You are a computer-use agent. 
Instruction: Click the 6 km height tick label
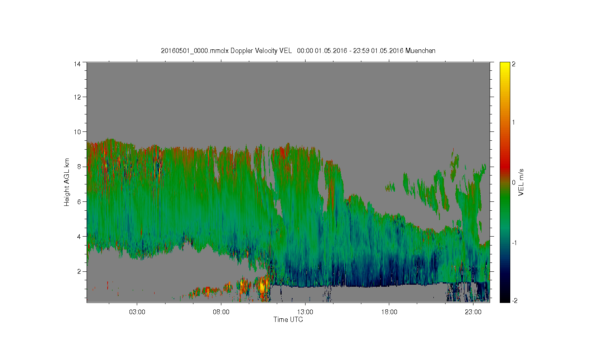79,201
